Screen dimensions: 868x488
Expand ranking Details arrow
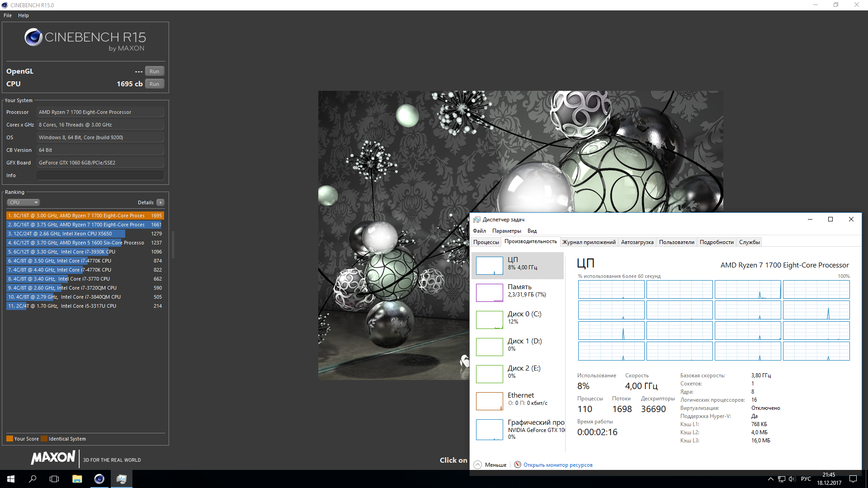click(160, 202)
